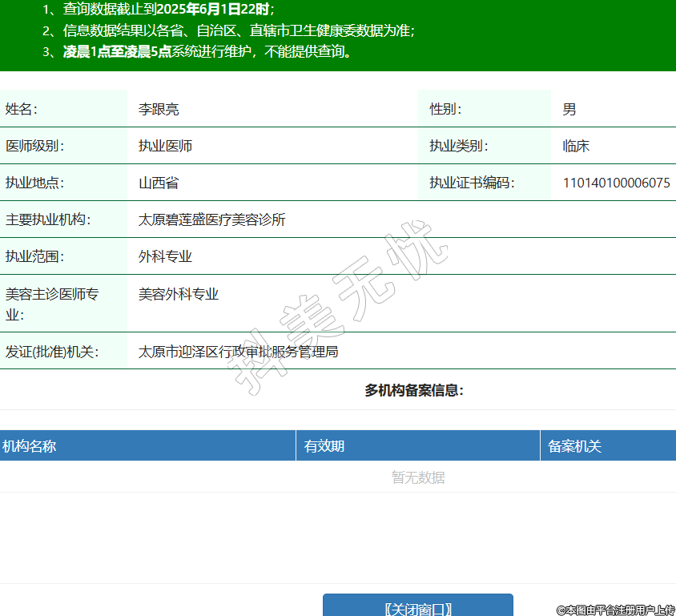The width and height of the screenshot is (676, 616).
Task: Click the gender value 男
Action: pyautogui.click(x=569, y=109)
